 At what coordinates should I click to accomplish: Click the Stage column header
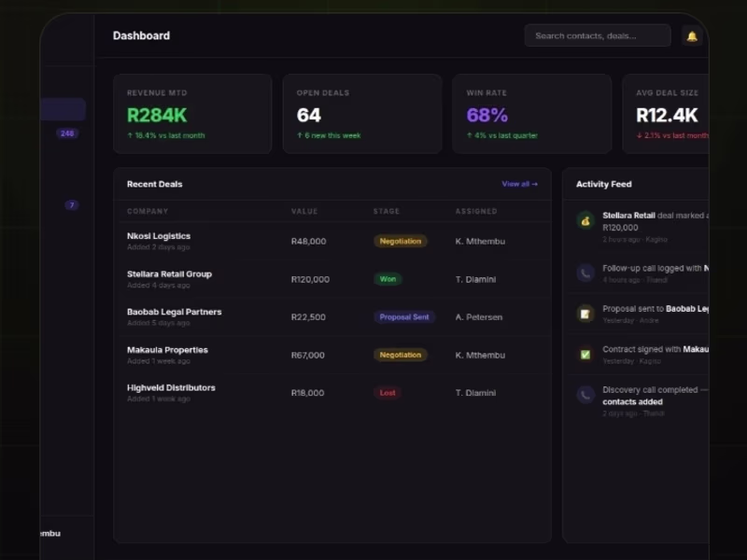coord(387,211)
